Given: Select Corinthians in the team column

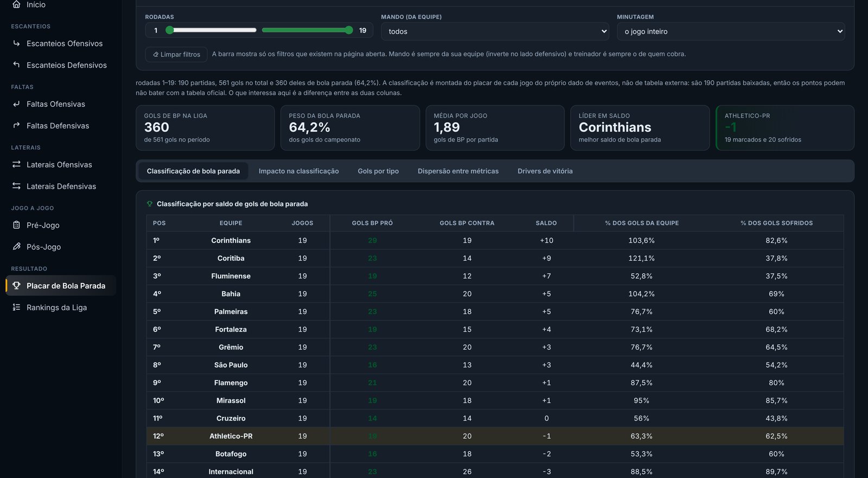Looking at the screenshot, I should tap(231, 241).
